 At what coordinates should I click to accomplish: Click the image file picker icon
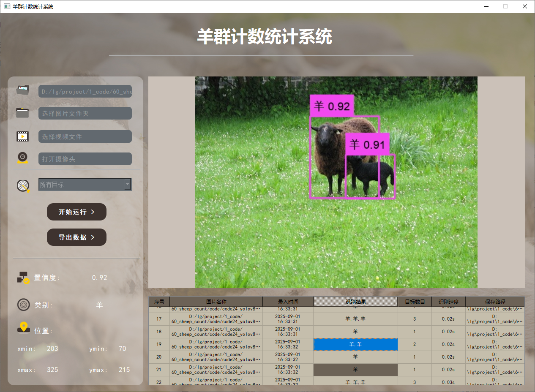[23, 90]
